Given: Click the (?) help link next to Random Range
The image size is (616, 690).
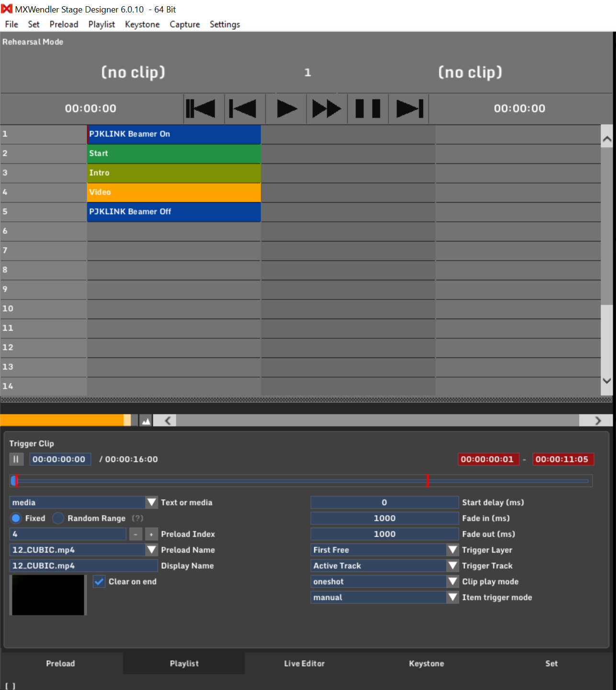Looking at the screenshot, I should tap(137, 518).
